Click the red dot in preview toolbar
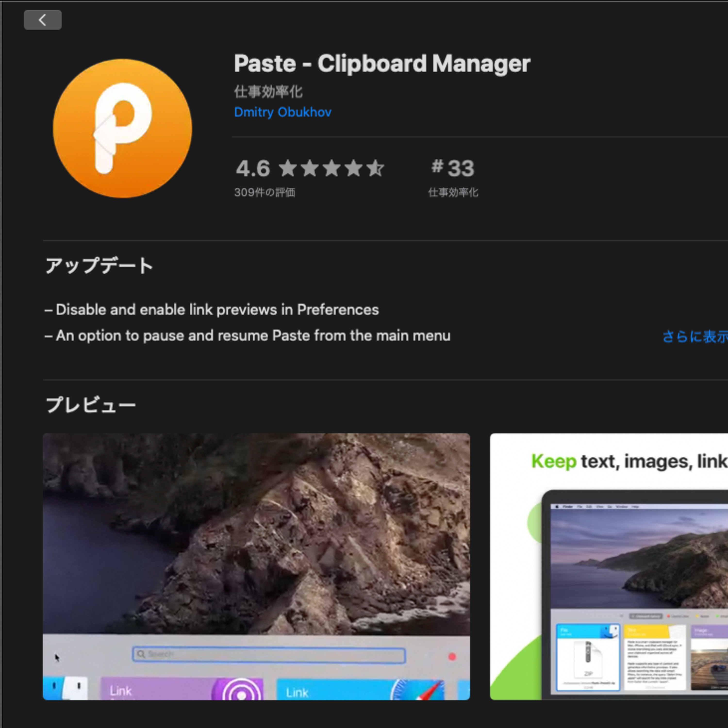This screenshot has width=728, height=728. click(452, 657)
